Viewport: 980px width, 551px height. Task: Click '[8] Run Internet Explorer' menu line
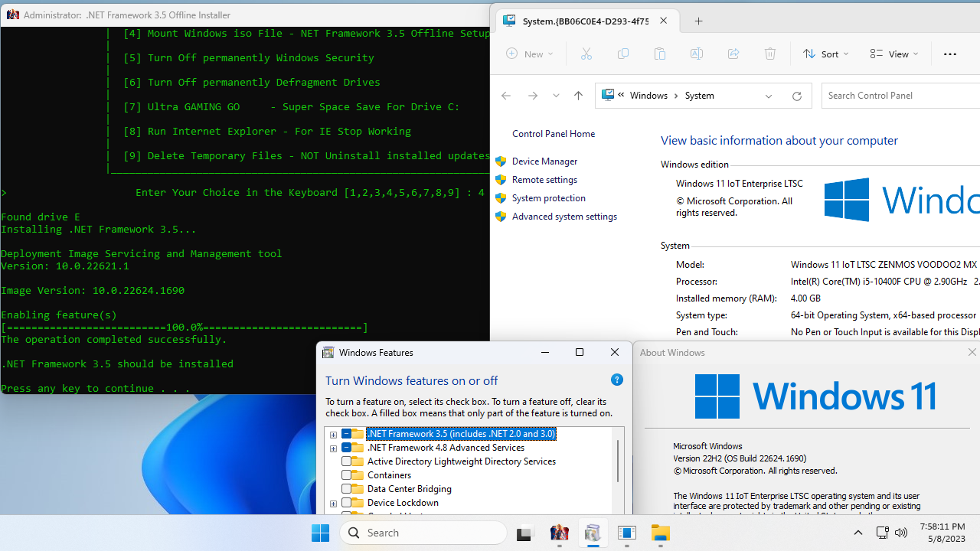pos(267,131)
